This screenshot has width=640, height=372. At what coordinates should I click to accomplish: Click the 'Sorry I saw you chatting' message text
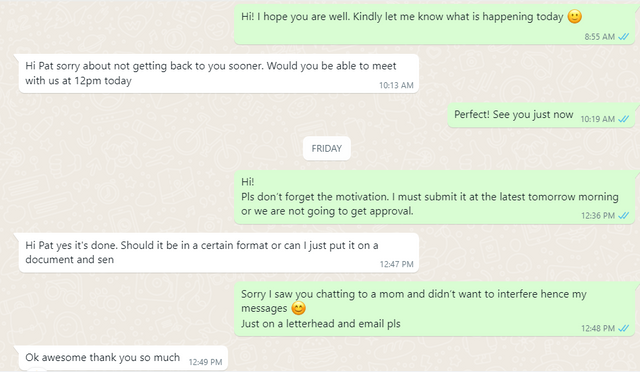[413, 301]
